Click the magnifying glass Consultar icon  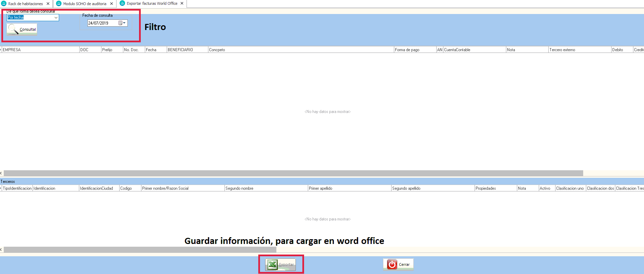point(13,29)
